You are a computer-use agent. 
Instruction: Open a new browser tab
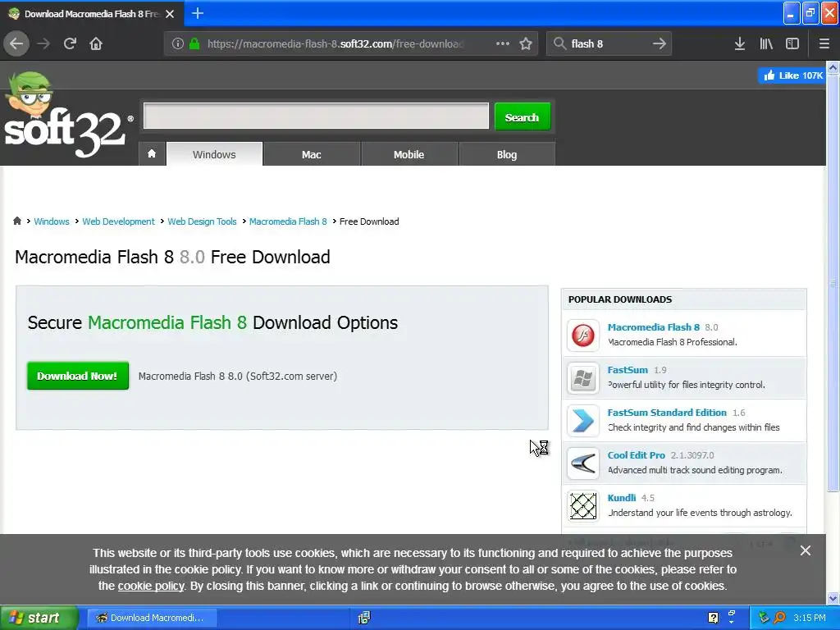197,13
